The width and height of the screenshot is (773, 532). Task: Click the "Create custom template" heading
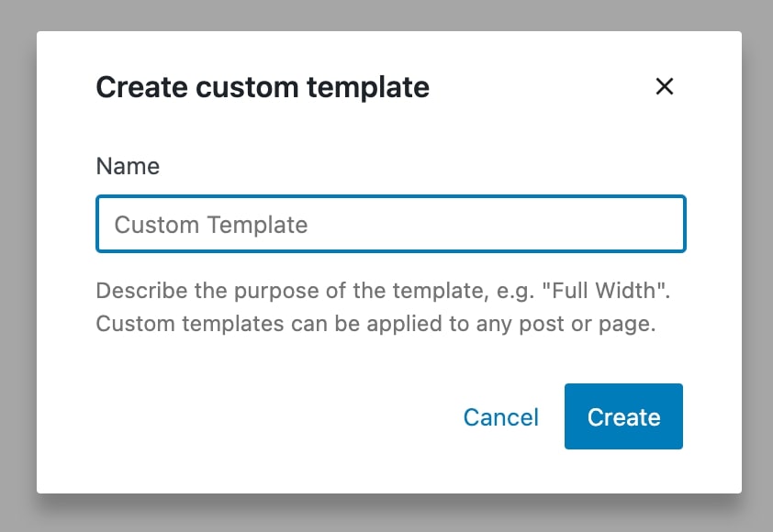point(263,87)
